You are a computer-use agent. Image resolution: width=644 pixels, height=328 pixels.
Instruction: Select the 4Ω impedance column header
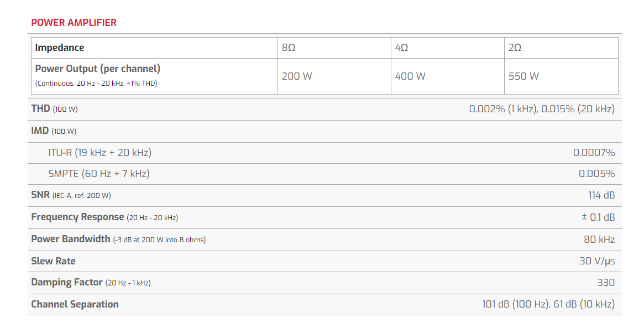click(402, 48)
